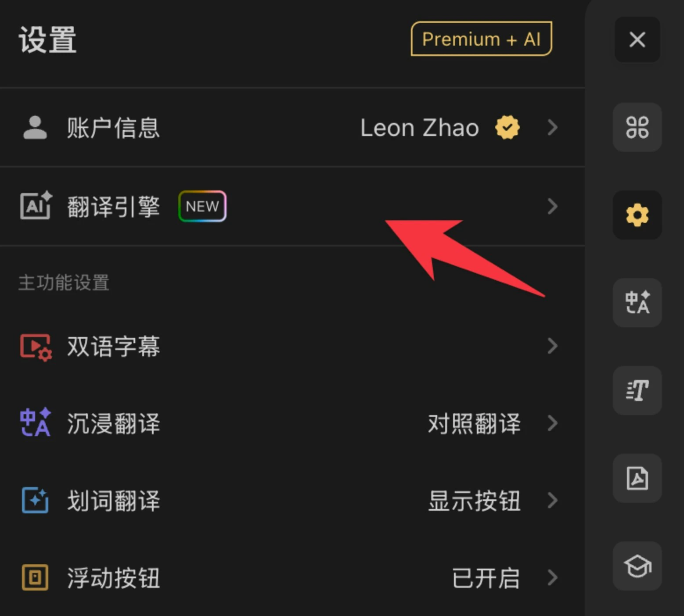The height and width of the screenshot is (616, 684).
Task: Open the learning graduation cap icon in sidebar
Action: point(637,565)
